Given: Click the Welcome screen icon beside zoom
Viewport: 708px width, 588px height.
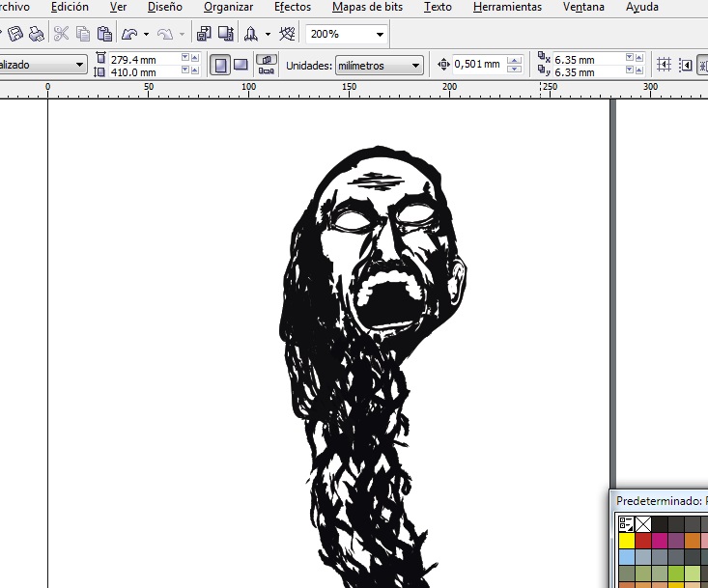Looking at the screenshot, I should 287,34.
